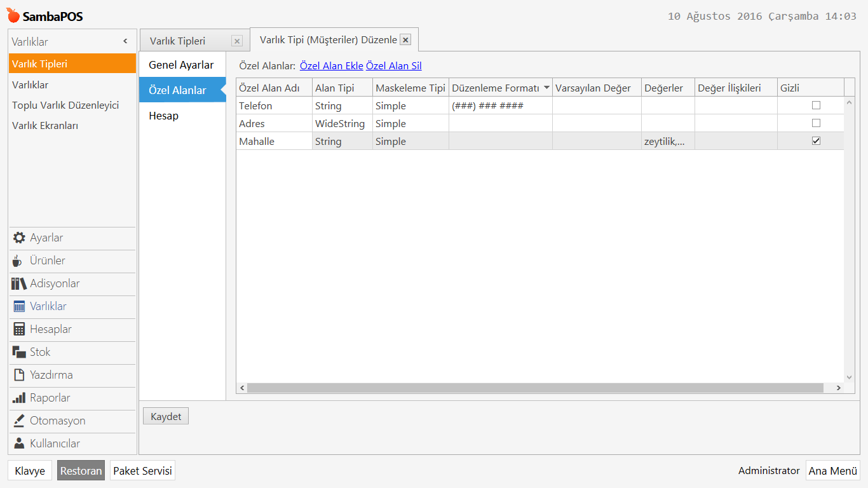Image resolution: width=868 pixels, height=488 pixels.
Task: Click the Yazdırma page icon
Action: (x=19, y=375)
